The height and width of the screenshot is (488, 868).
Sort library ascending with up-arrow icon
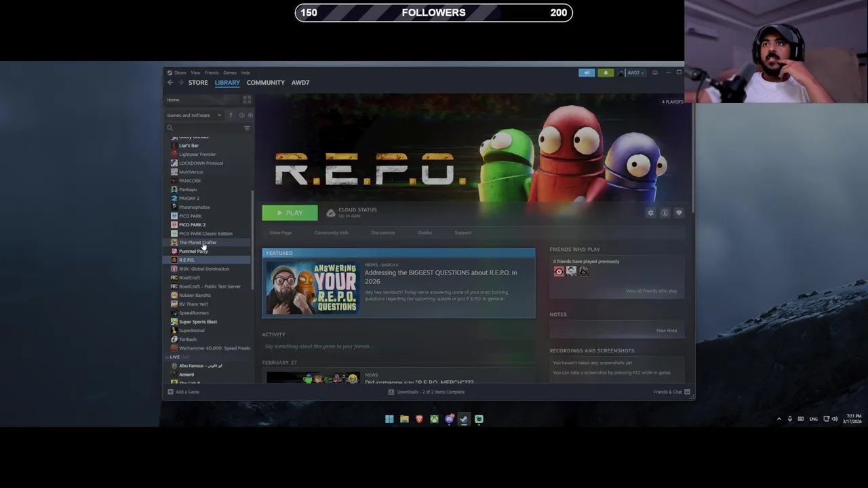tap(231, 115)
